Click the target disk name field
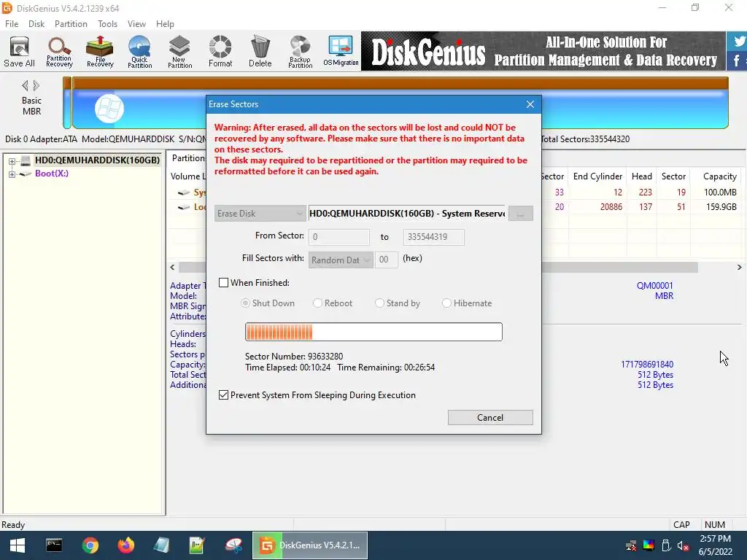 (x=407, y=214)
